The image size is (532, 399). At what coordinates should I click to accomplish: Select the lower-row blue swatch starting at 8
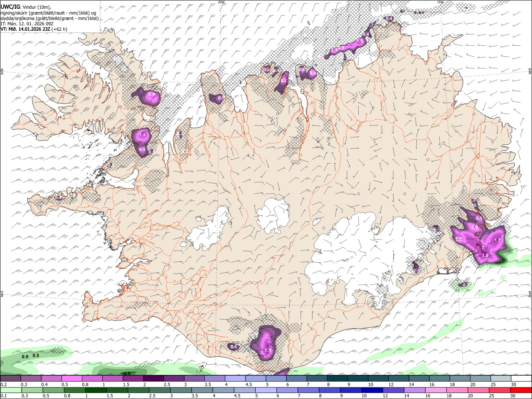coord(330,390)
